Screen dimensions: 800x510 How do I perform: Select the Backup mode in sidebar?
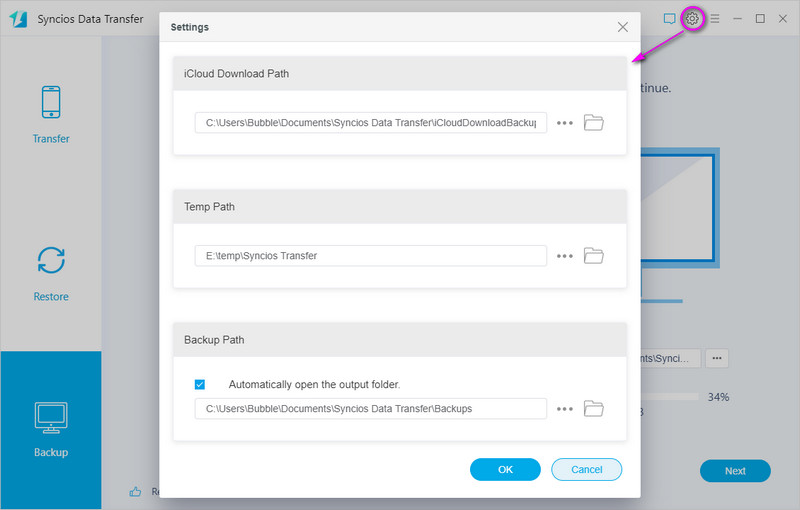(x=51, y=429)
